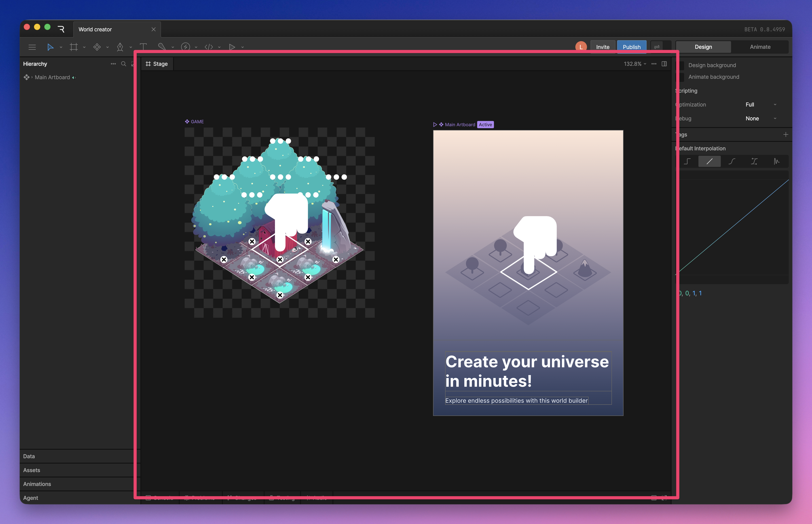
Task: Open Hierarchy panel more options
Action: (113, 64)
